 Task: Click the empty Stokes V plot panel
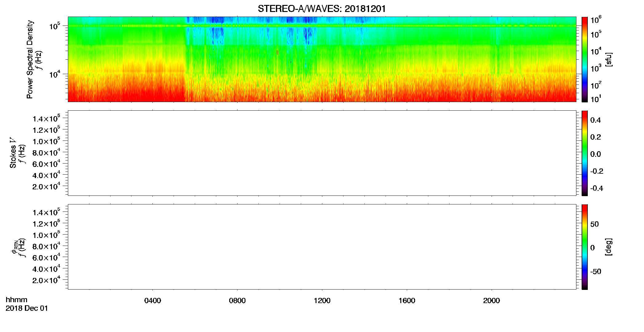[x=322, y=153]
